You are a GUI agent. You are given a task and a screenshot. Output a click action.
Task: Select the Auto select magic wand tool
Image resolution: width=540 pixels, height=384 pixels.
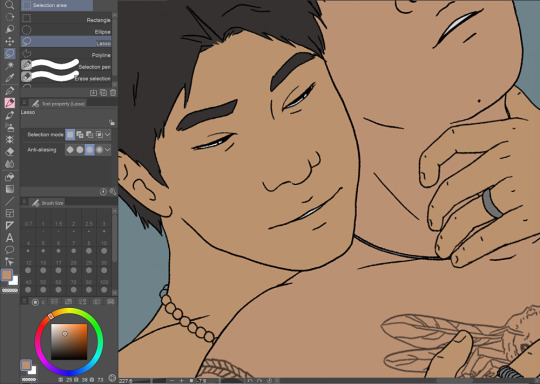click(x=10, y=65)
